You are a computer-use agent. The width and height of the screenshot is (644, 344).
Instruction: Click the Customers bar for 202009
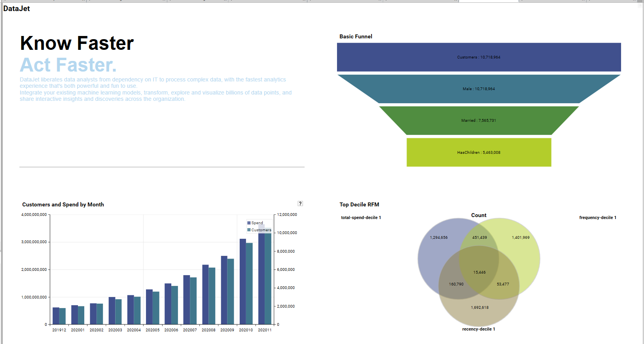[x=231, y=292]
